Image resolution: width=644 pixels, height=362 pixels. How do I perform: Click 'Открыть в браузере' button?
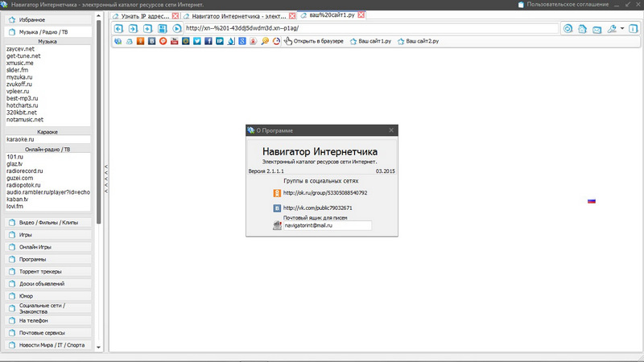(x=314, y=41)
